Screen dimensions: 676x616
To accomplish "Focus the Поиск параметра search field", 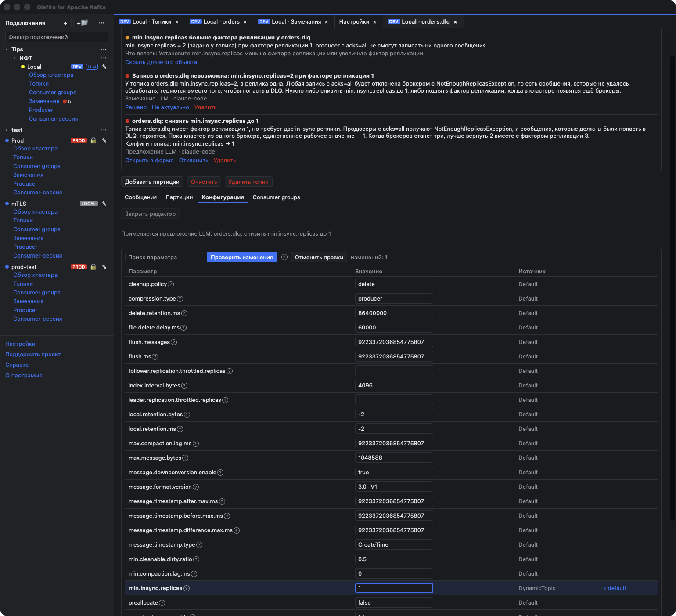I will coord(164,257).
